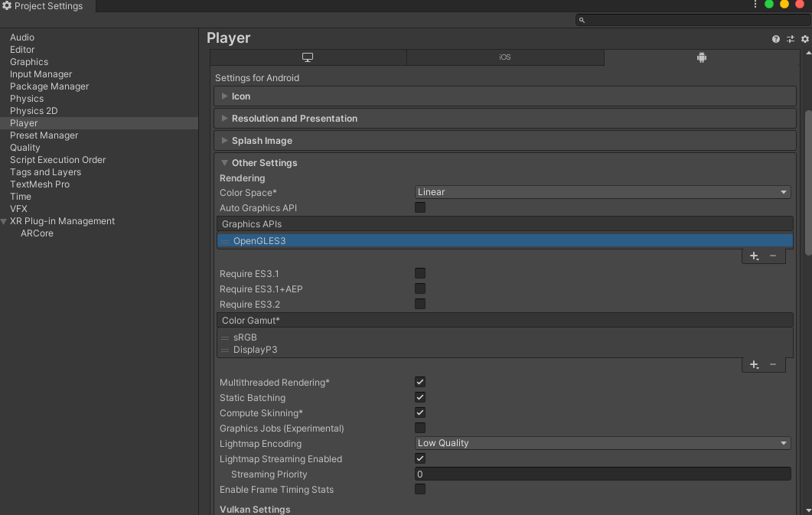Viewport: 812px width, 515px height.
Task: Collapse the XR Plug-in Management tree item
Action: pos(5,222)
